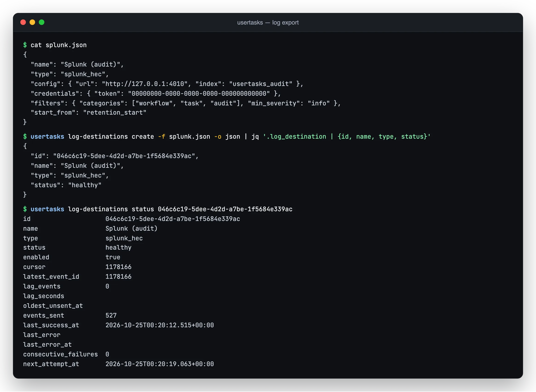Screen dimensions: 536x392
Task: Click the green maximize window button
Action: [x=42, y=22]
